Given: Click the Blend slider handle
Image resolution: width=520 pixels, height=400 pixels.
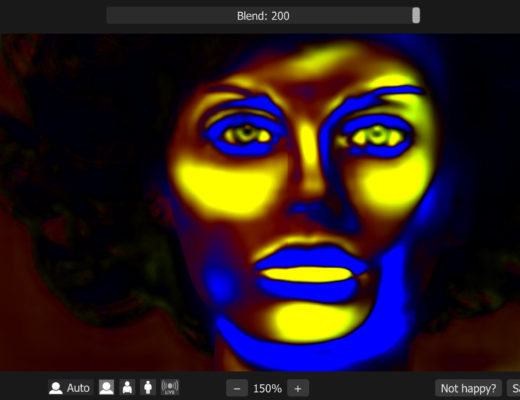Looking at the screenshot, I should tap(416, 16).
